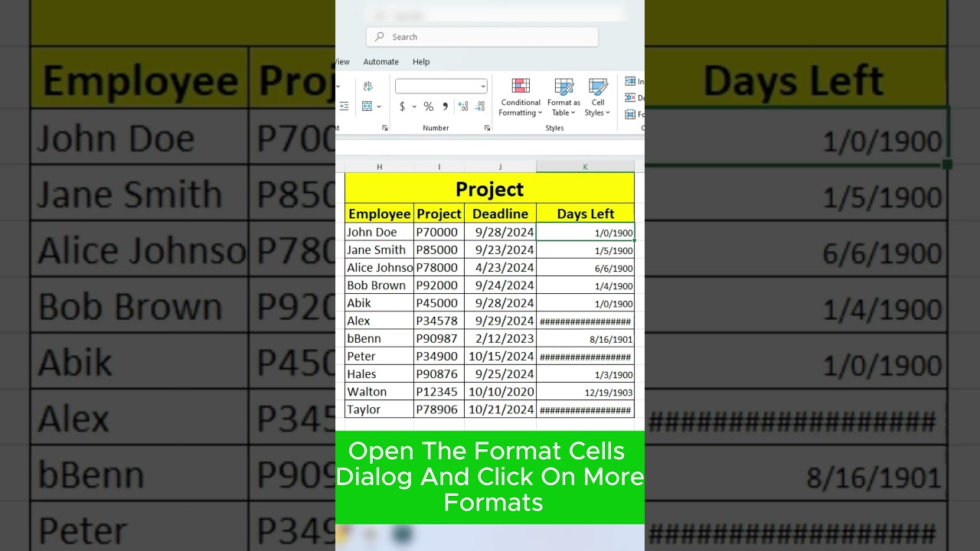Screen dimensions: 980x551
Task: Click the Increase Decimal icon
Action: [x=462, y=106]
